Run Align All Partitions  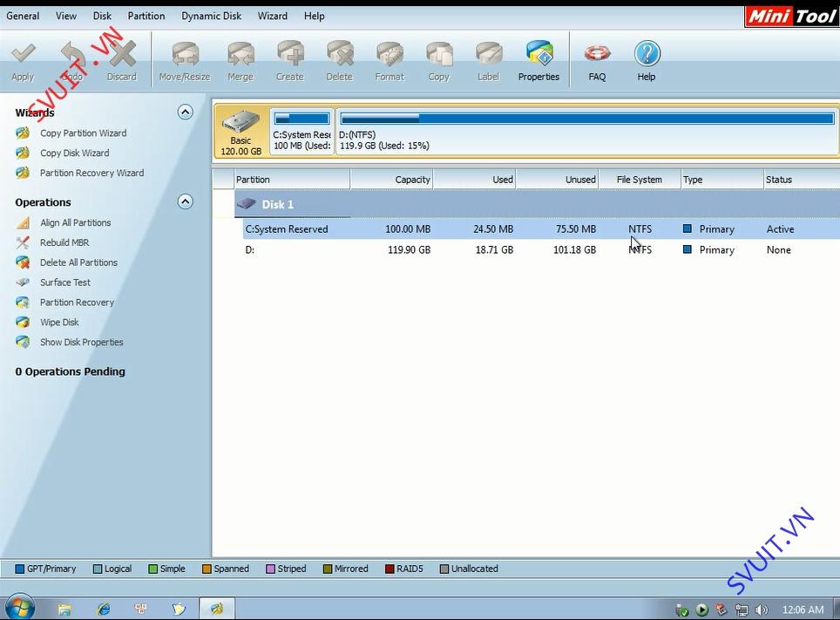76,222
